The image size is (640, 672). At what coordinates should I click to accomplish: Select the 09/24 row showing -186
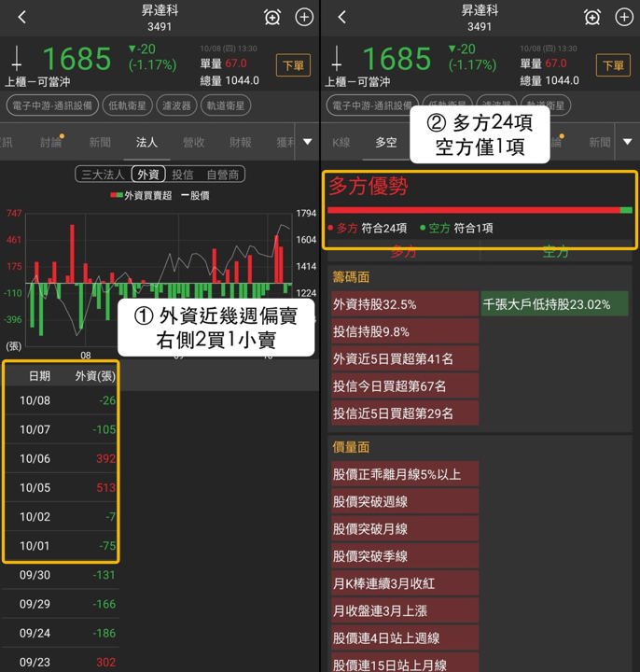[x=62, y=633]
